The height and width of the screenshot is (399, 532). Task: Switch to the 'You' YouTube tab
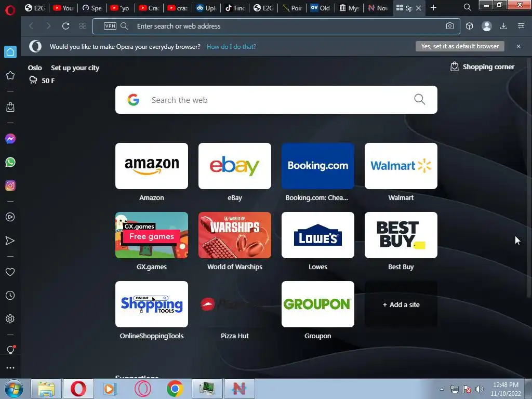[x=63, y=8]
